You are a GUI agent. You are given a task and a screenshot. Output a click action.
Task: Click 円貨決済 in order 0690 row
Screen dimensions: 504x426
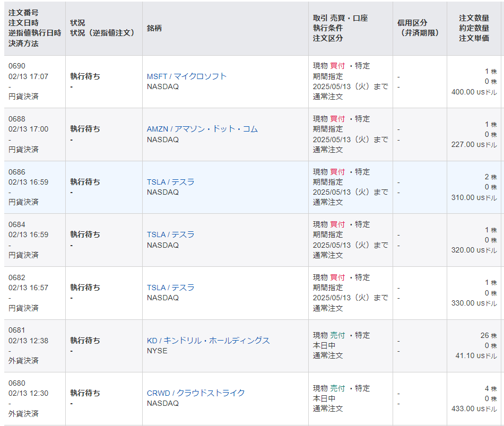click(x=23, y=97)
